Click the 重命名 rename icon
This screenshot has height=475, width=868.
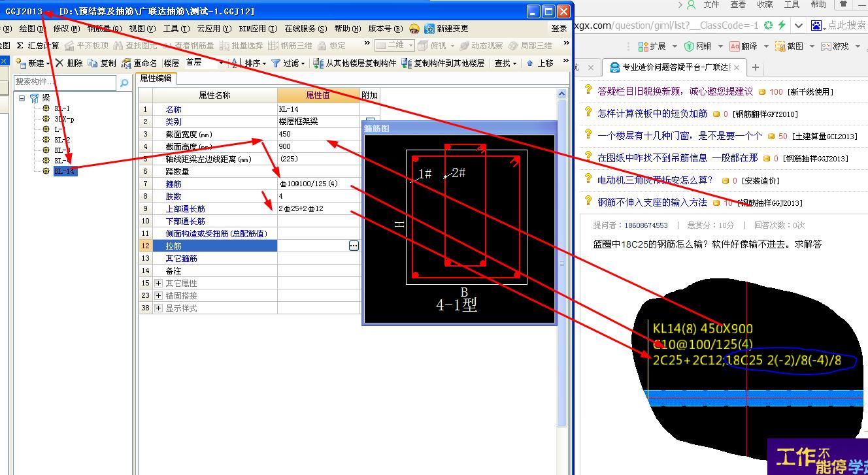tap(126, 63)
